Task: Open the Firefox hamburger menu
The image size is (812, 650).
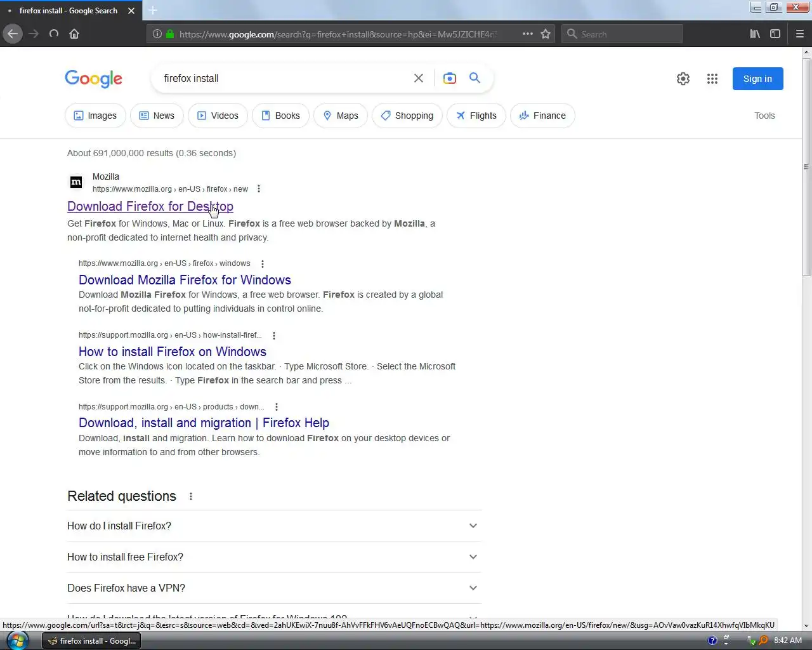Action: 800,34
